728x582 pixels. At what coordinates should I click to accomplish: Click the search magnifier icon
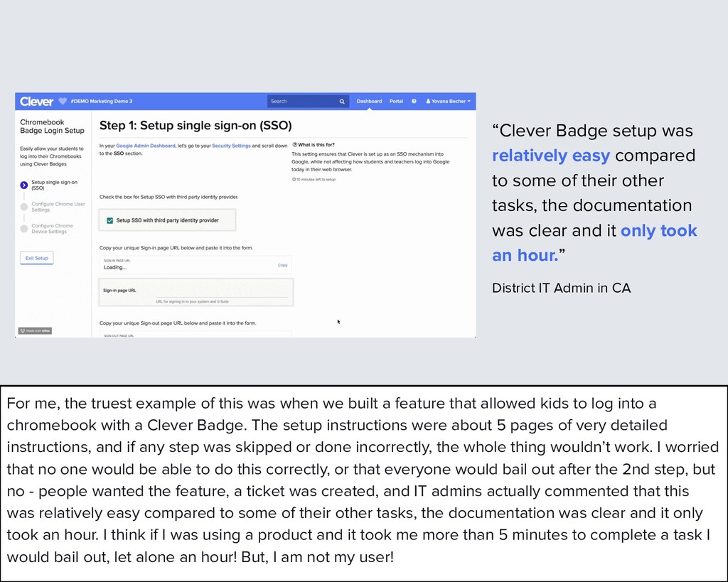click(342, 101)
